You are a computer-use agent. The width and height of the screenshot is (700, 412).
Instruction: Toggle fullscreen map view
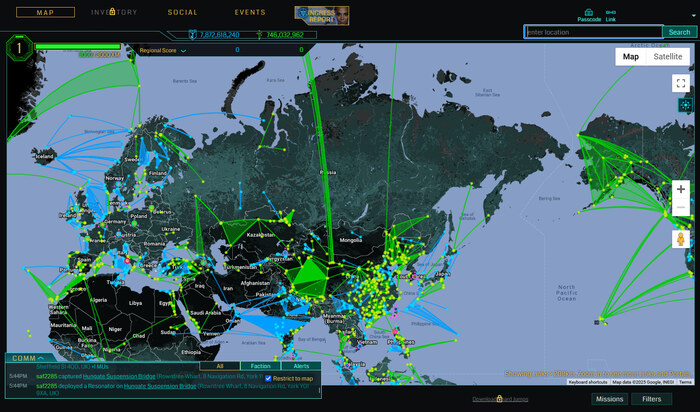pos(681,83)
